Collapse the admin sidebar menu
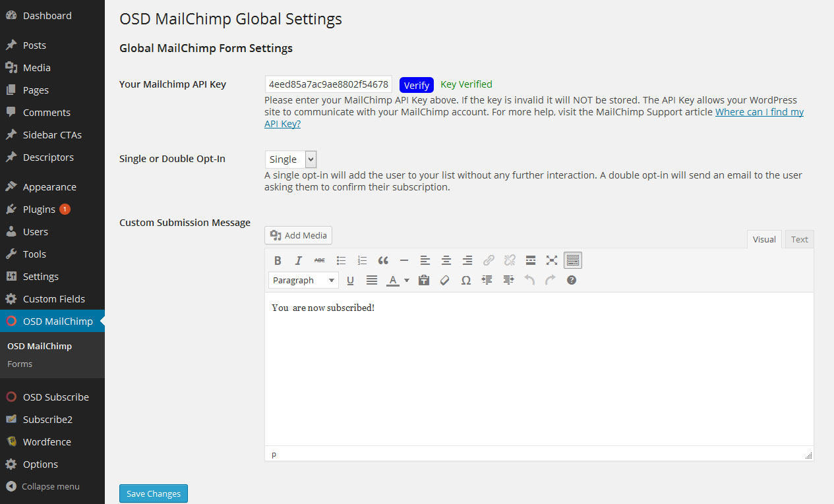The width and height of the screenshot is (834, 504). [52, 487]
